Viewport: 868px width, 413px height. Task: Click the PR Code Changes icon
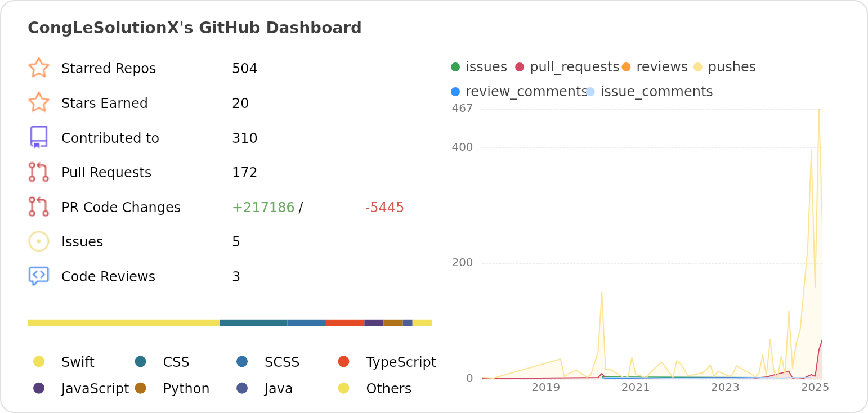pyautogui.click(x=39, y=207)
